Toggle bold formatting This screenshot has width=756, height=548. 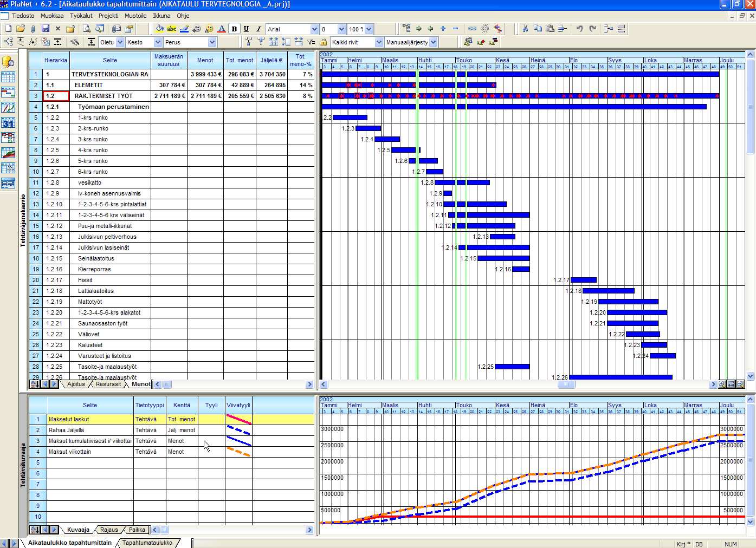click(x=234, y=29)
